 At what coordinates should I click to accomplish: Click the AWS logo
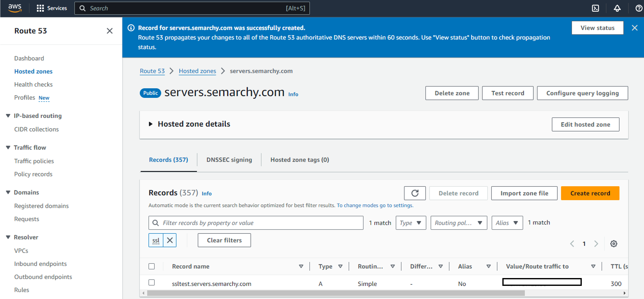coord(15,8)
